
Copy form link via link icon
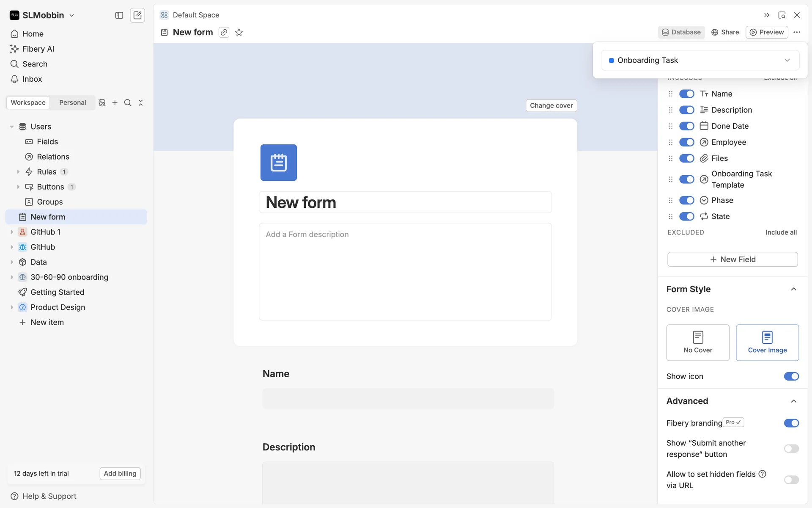[224, 32]
